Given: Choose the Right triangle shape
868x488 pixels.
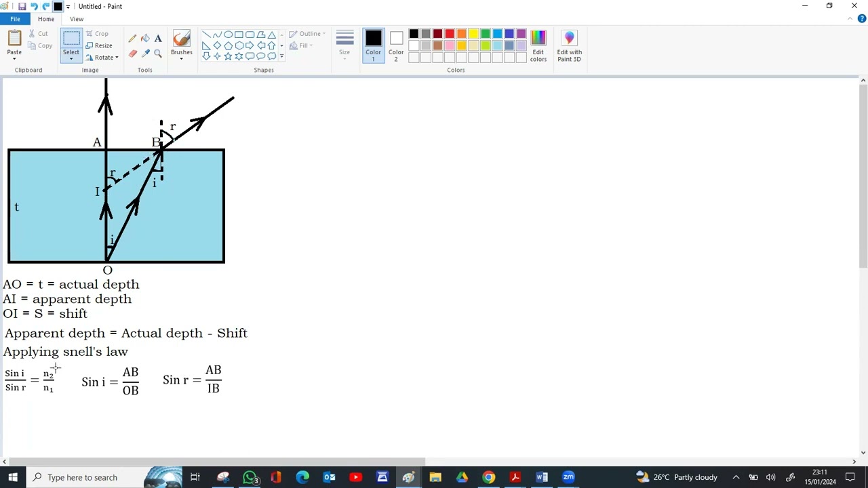Looking at the screenshot, I should (x=206, y=45).
